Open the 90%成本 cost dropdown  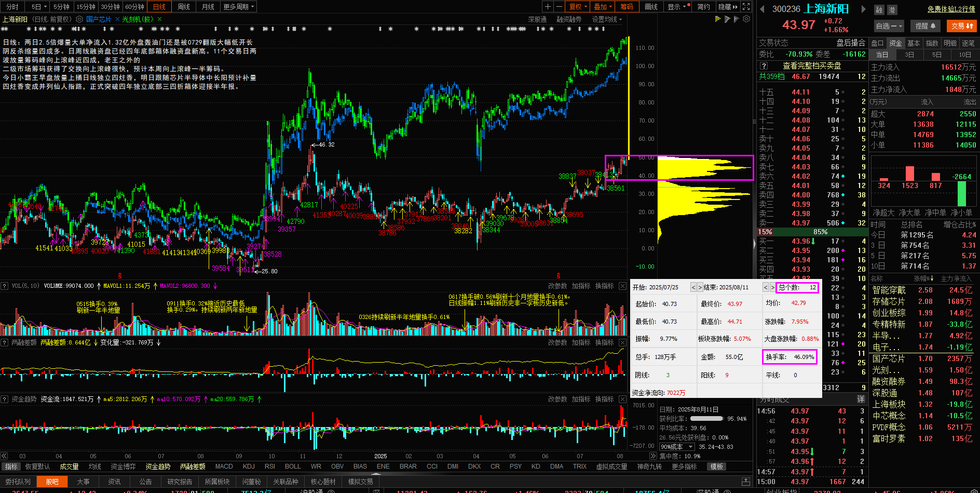[x=677, y=447]
